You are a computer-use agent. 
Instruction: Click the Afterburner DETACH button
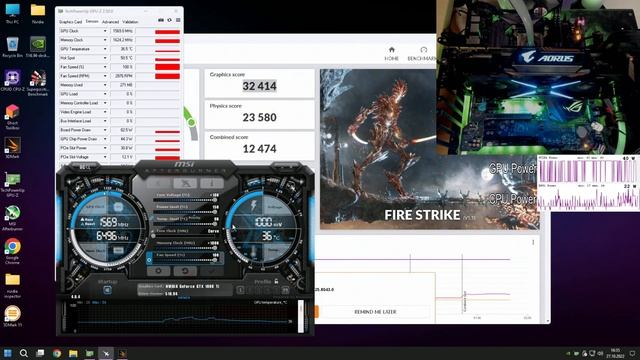coord(183,298)
